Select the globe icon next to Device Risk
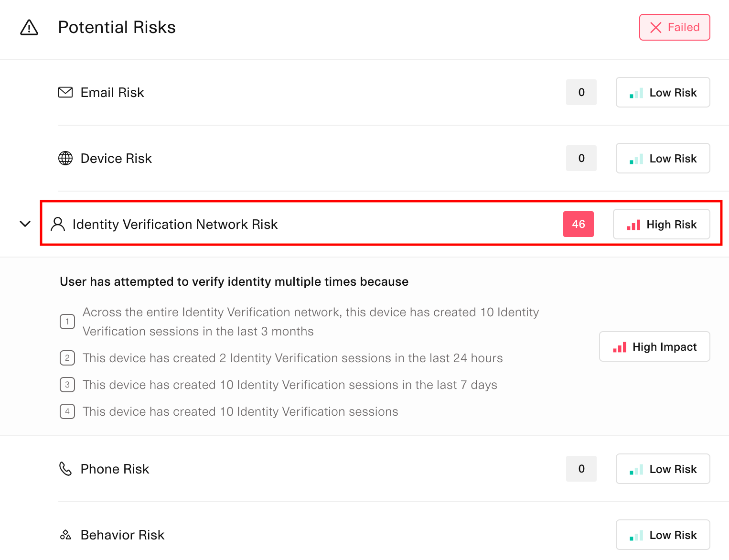This screenshot has height=560, width=729. (65, 158)
